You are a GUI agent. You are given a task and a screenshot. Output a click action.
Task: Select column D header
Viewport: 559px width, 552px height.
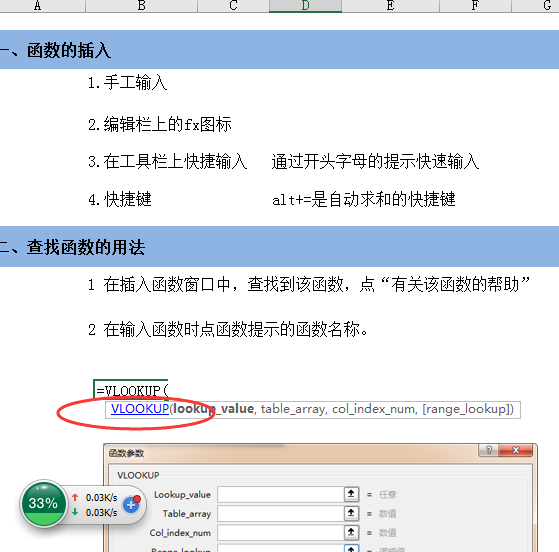[306, 6]
